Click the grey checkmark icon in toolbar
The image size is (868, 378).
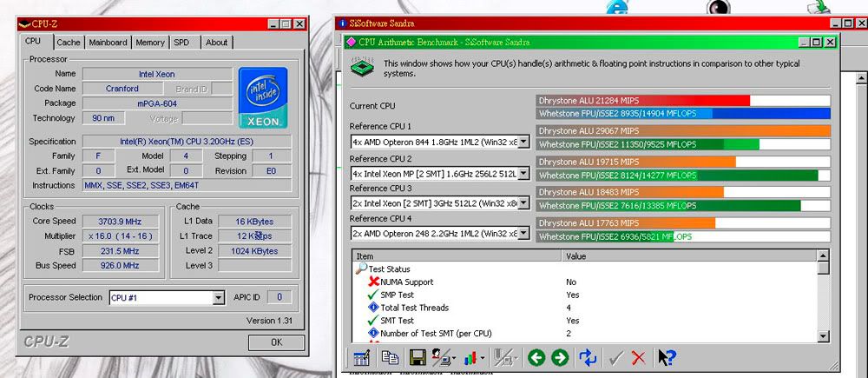tap(615, 359)
